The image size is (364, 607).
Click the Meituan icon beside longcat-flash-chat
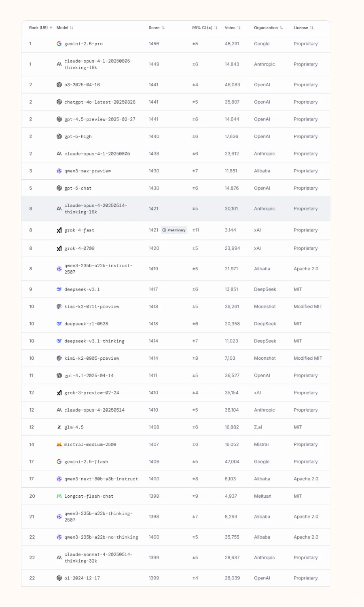[59, 496]
